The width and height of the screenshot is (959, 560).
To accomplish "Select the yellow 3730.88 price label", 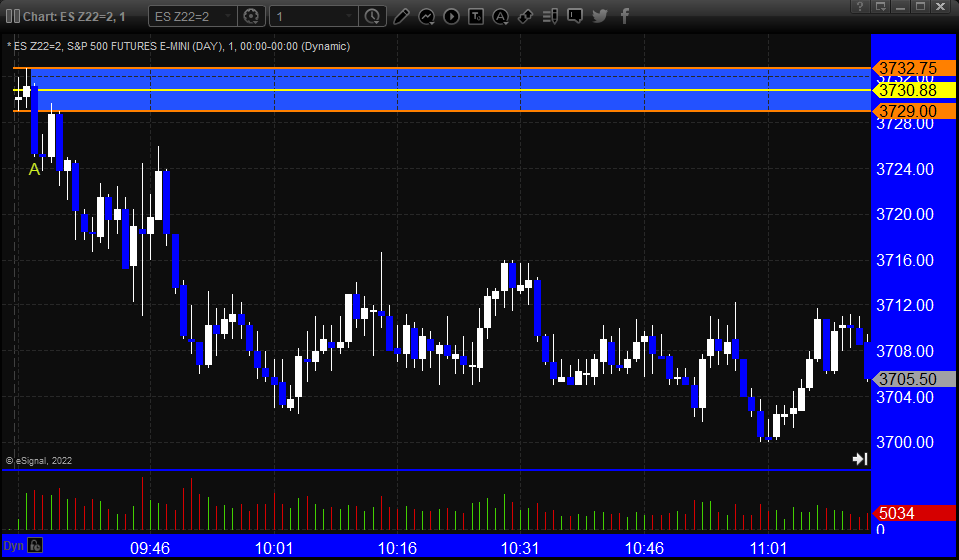I will point(914,90).
